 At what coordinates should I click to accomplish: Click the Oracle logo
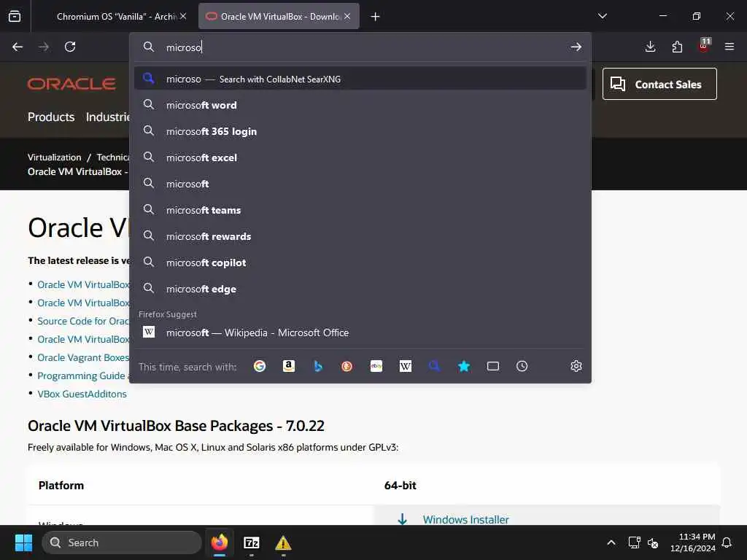(71, 84)
